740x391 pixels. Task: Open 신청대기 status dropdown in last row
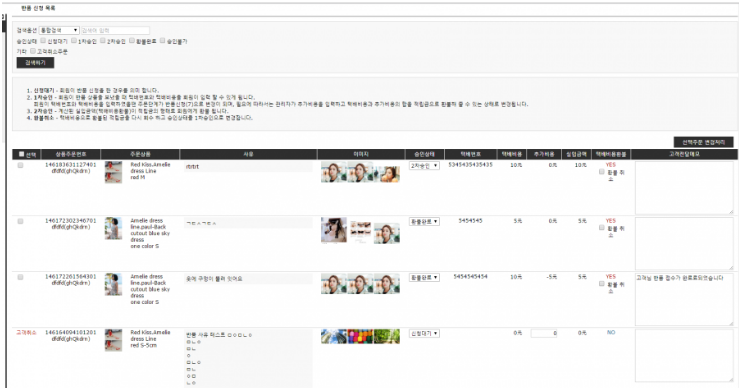(424, 333)
